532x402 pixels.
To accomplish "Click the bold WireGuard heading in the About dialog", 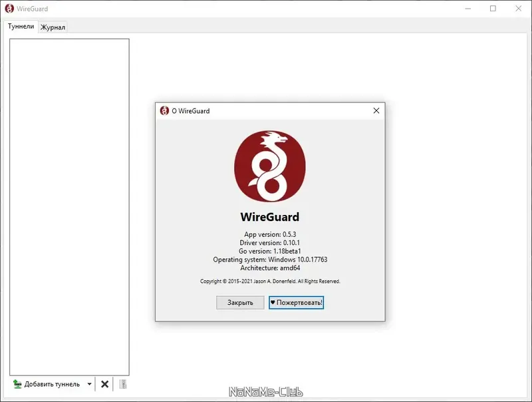I will coord(270,217).
